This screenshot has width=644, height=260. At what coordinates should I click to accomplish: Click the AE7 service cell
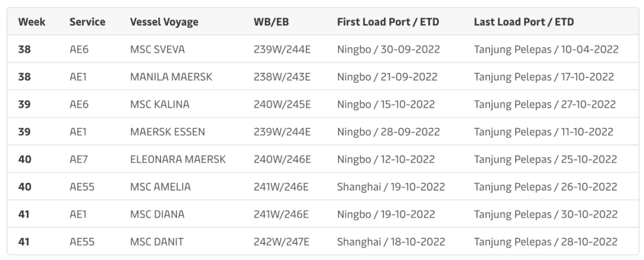point(79,159)
